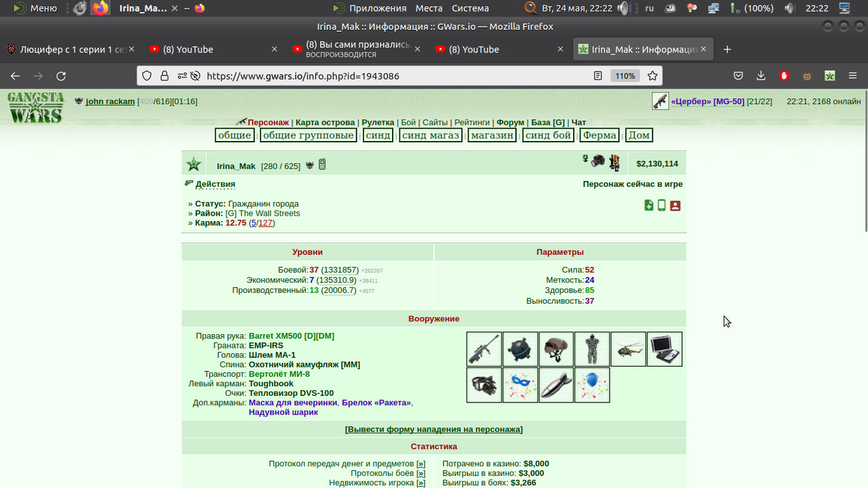
Task: Click the attack form link on the character
Action: point(434,430)
